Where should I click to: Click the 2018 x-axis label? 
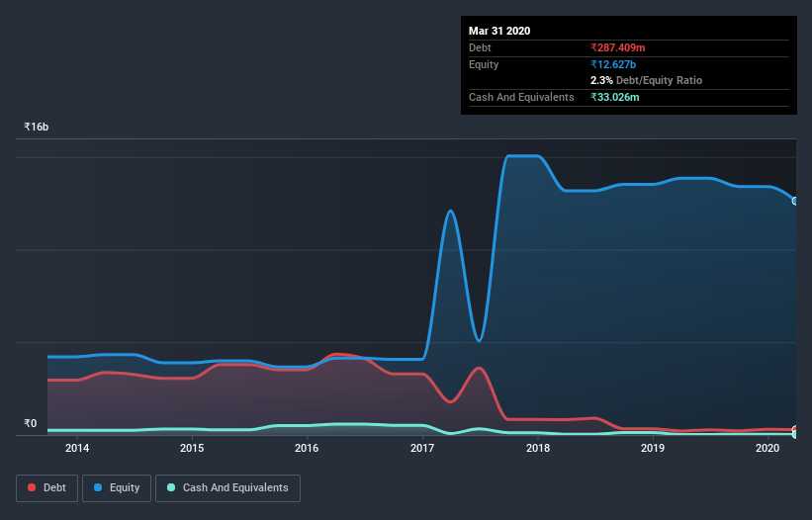[538, 448]
